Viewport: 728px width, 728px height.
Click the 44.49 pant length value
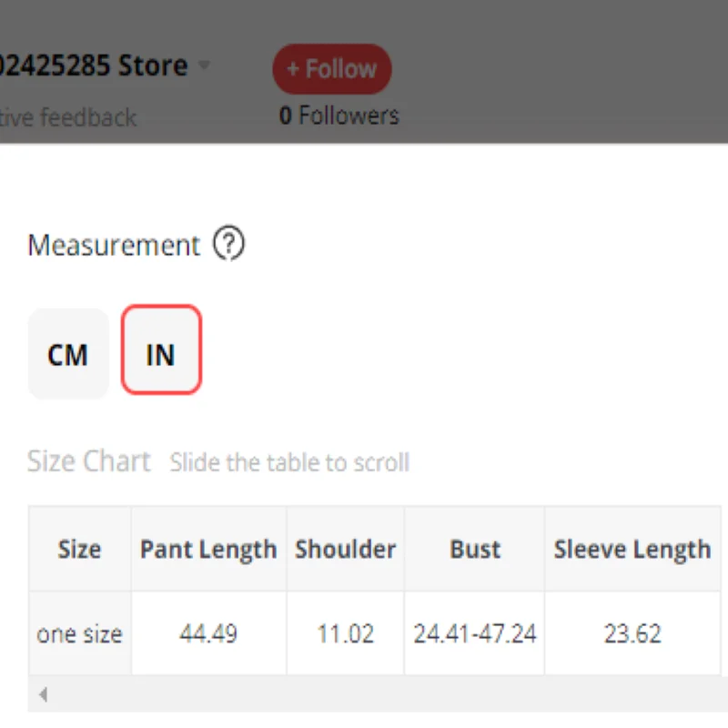[x=208, y=633]
